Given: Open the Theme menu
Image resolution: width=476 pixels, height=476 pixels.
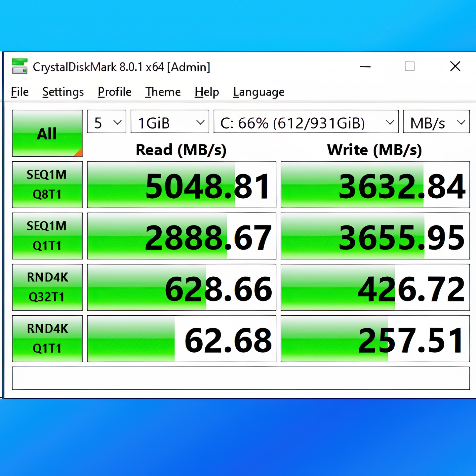Looking at the screenshot, I should tap(163, 92).
